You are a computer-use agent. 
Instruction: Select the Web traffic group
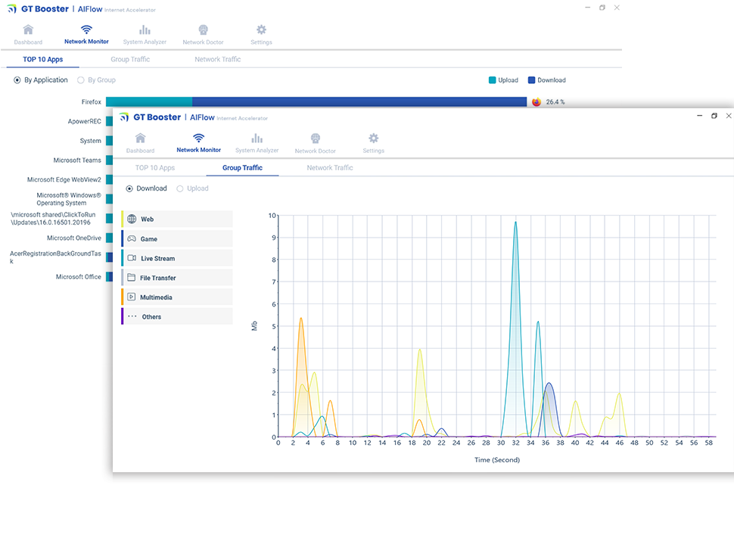176,219
